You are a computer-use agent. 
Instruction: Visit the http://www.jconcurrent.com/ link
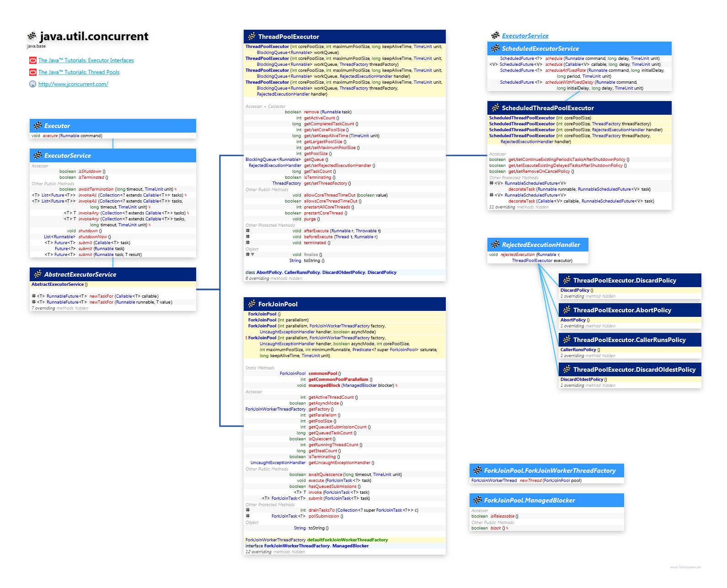click(x=73, y=84)
